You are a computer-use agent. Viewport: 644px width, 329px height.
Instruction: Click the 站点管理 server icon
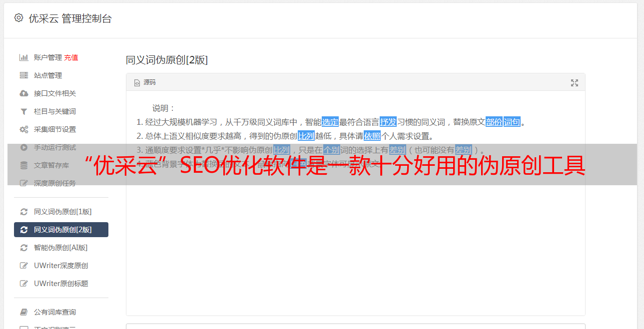(23, 75)
